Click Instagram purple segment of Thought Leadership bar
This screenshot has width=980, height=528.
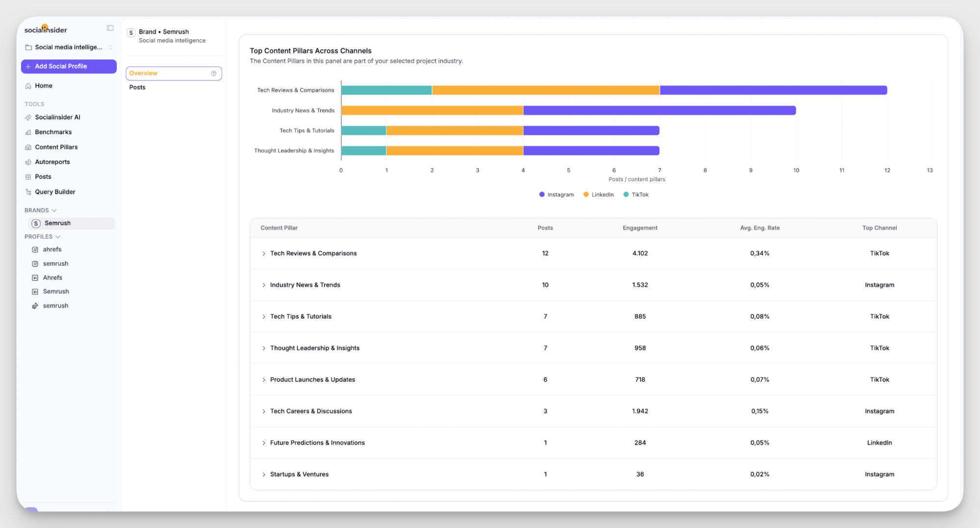click(x=591, y=151)
